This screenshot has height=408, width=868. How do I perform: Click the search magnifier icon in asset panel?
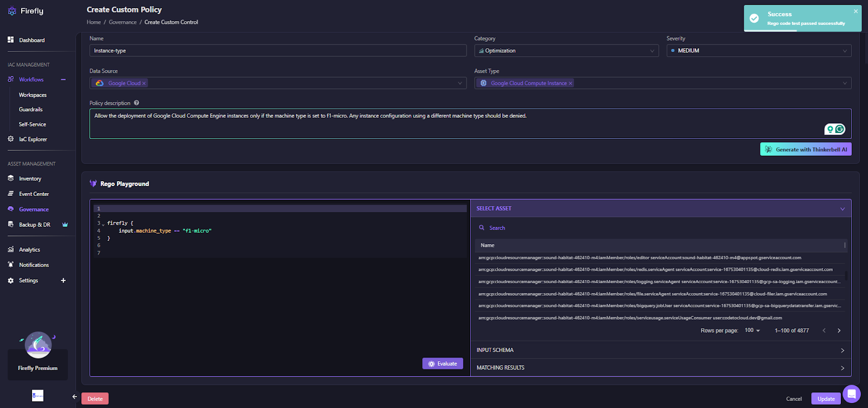click(481, 227)
